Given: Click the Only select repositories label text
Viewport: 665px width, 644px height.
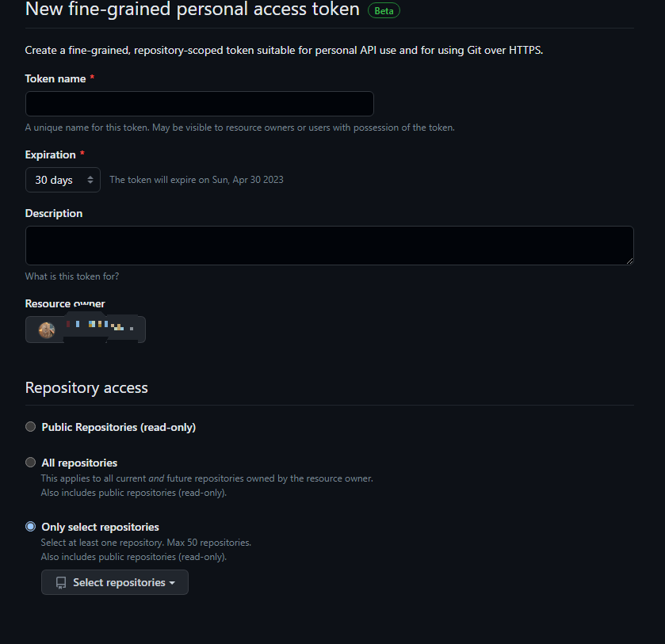Looking at the screenshot, I should click(100, 527).
